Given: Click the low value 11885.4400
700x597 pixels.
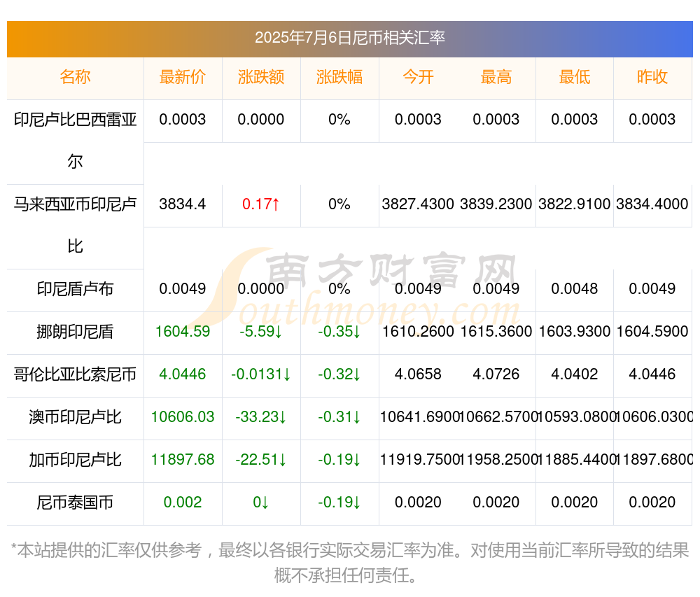Looking at the screenshot, I should click(x=576, y=460).
